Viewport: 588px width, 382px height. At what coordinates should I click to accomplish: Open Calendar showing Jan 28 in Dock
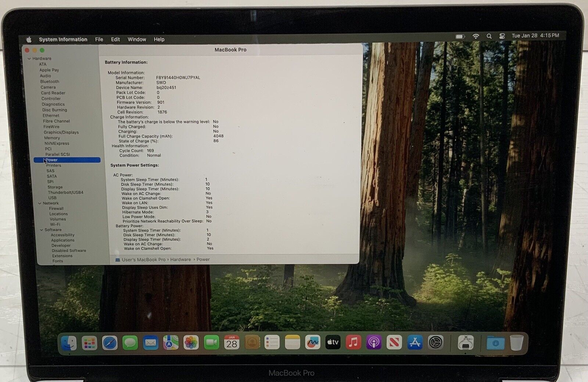[232, 342]
